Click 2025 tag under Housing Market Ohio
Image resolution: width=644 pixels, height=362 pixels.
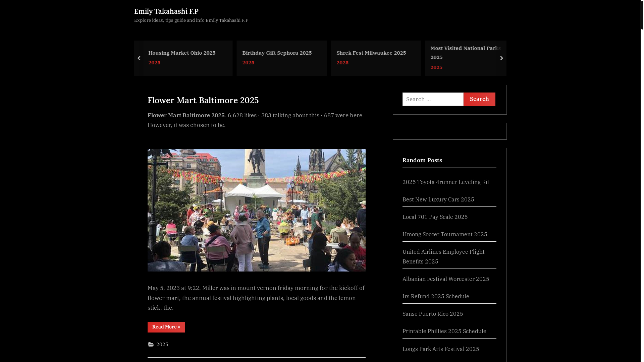(154, 63)
